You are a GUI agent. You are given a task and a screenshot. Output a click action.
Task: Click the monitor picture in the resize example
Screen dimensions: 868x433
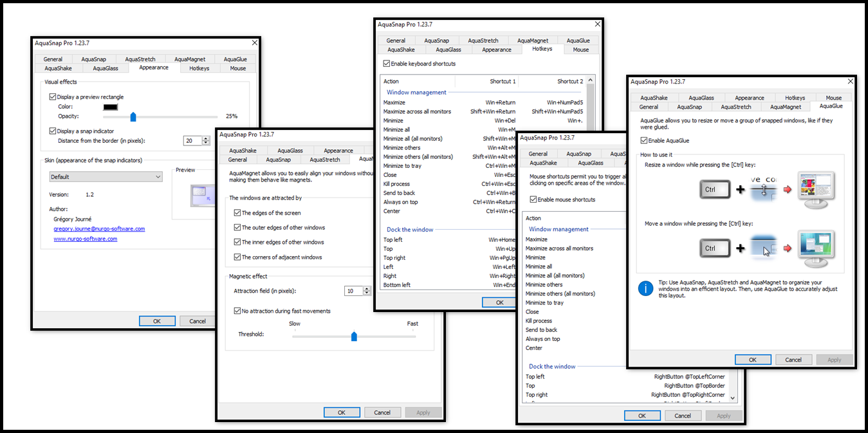tap(816, 189)
